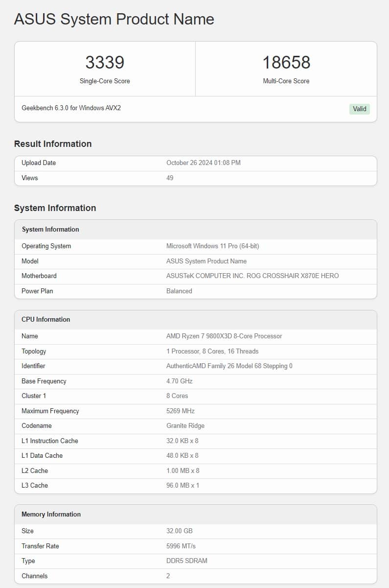Viewport: 389px width, 588px height.
Task: Select the Transfer Rate value 5996 MT/s
Action: point(181,546)
